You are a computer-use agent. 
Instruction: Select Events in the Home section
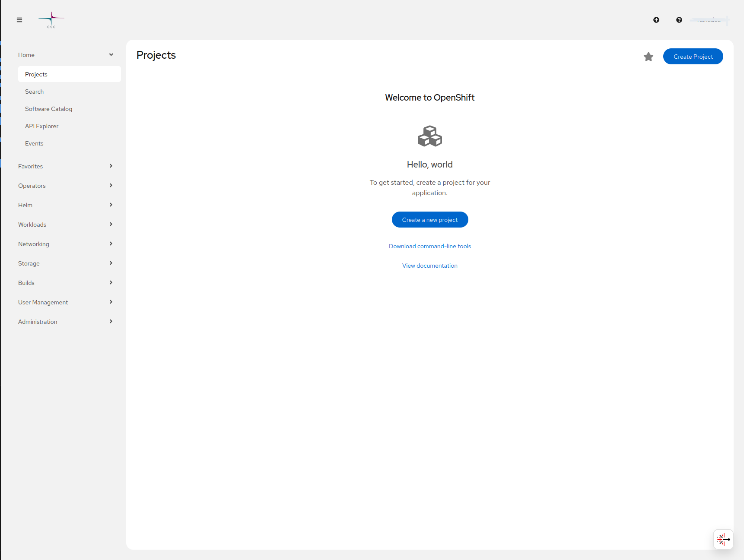click(34, 143)
